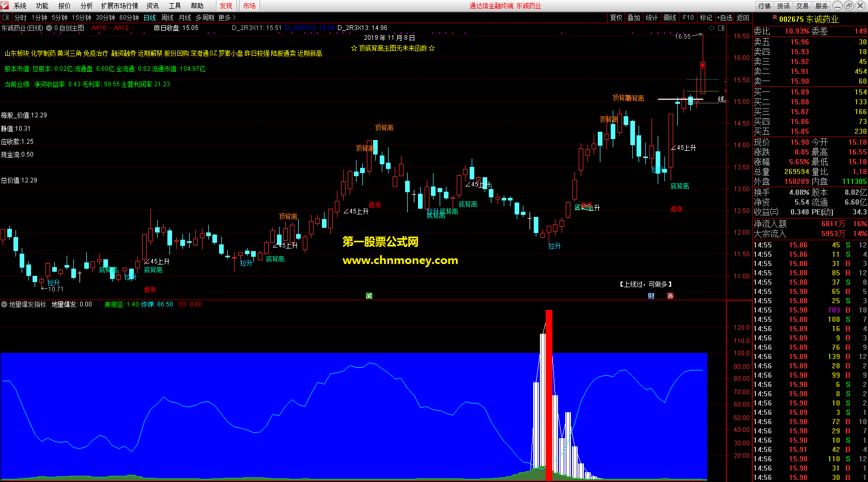Click the 行情 button at top right

(765, 6)
